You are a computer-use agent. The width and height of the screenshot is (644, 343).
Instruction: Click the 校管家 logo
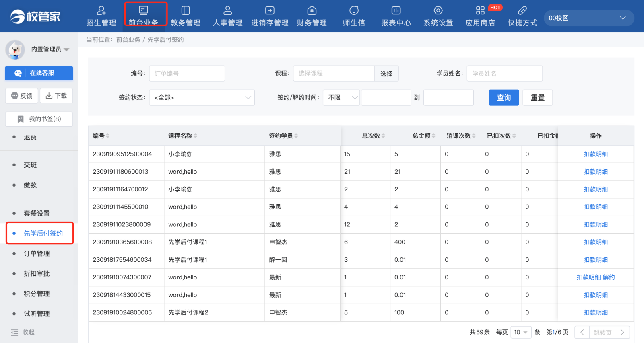click(x=35, y=16)
